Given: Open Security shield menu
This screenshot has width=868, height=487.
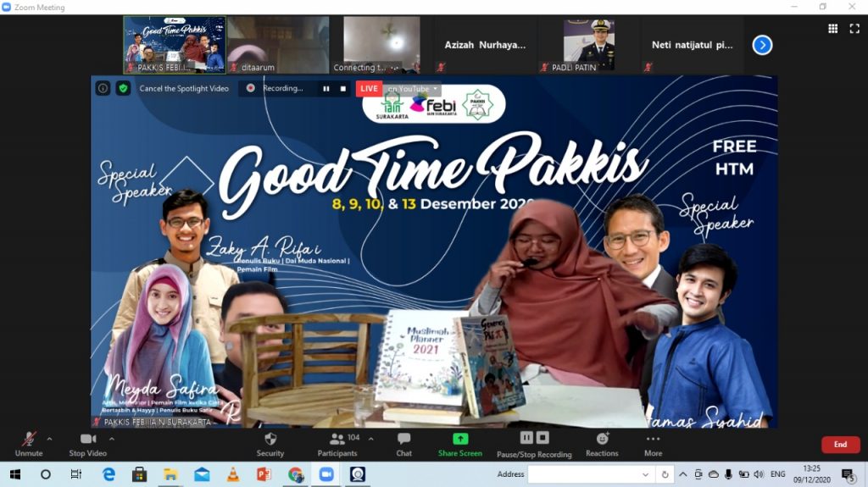Looking at the screenshot, I should (x=270, y=445).
